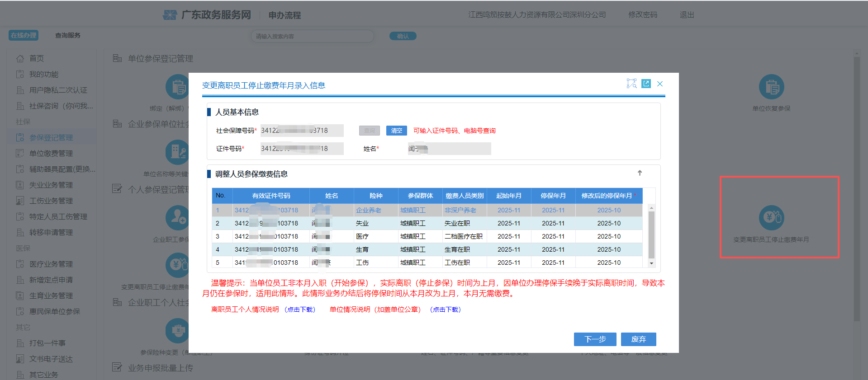Image resolution: width=868 pixels, height=380 pixels.
Task: Select the 生育 insurance row
Action: (427, 249)
